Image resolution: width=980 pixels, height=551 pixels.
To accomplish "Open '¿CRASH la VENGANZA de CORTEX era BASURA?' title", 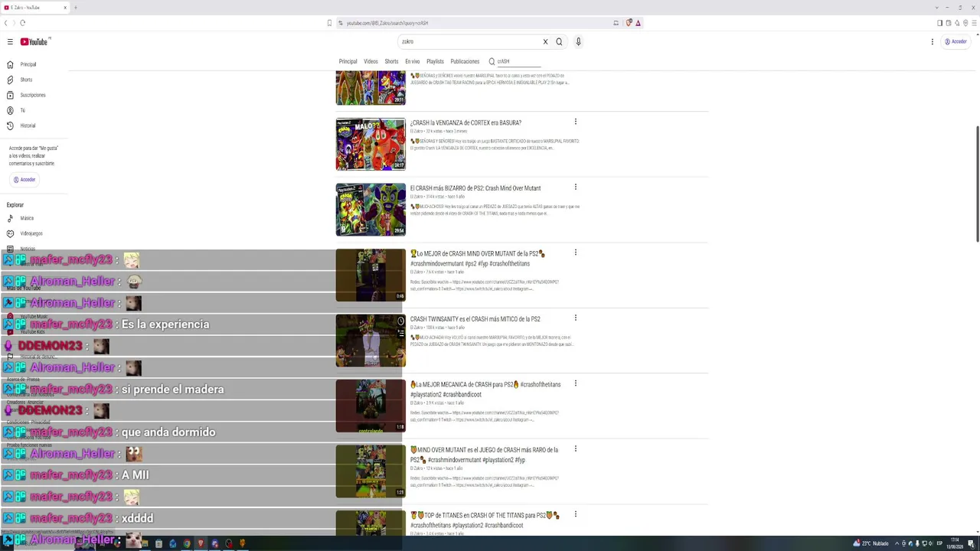I will coord(465,122).
